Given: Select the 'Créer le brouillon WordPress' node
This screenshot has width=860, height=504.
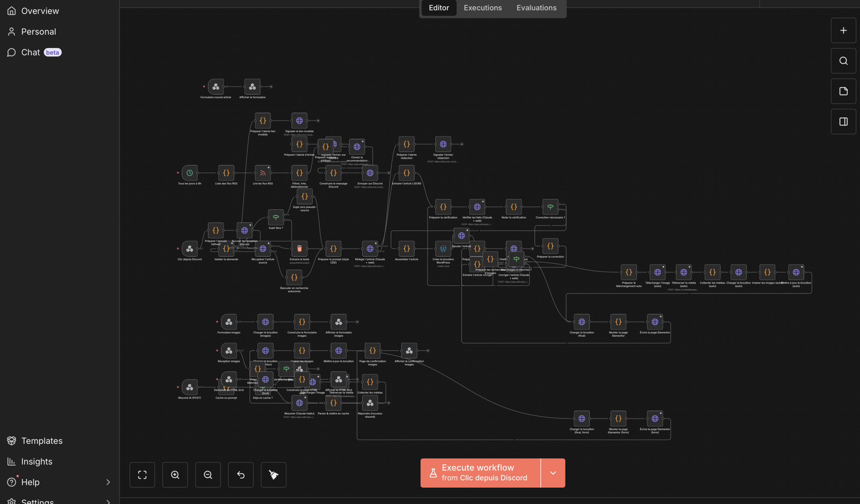Looking at the screenshot, I should [x=443, y=249].
